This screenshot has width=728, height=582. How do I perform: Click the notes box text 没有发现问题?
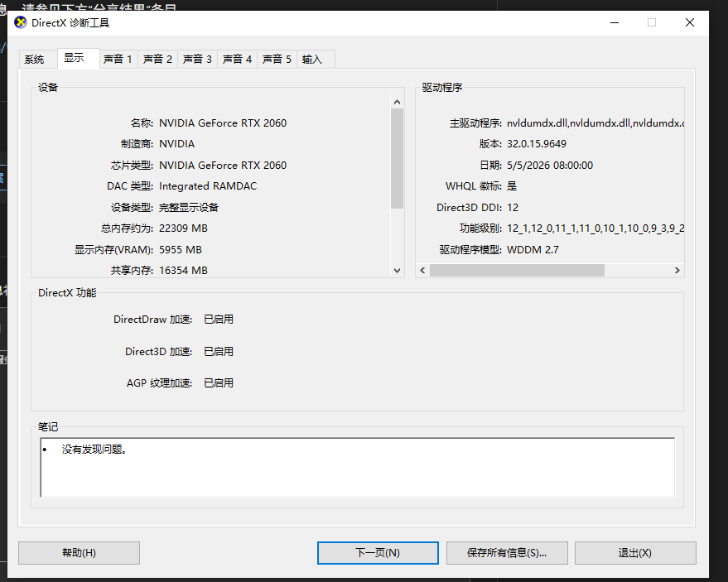pyautogui.click(x=94, y=450)
